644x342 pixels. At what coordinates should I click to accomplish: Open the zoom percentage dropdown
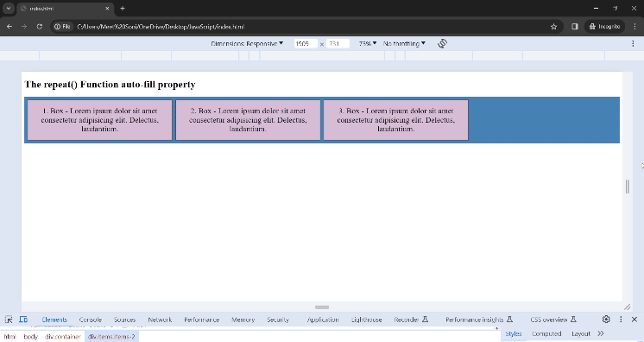368,43
